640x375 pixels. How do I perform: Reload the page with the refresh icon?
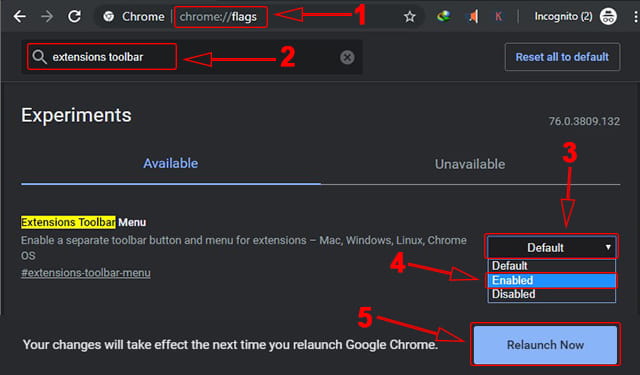[x=74, y=17]
